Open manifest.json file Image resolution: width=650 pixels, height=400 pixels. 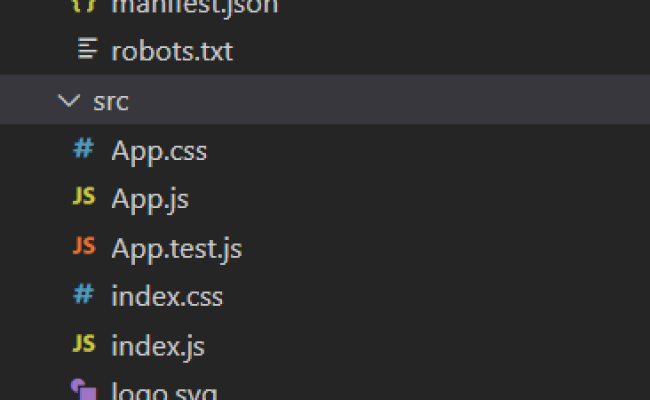[x=195, y=7]
